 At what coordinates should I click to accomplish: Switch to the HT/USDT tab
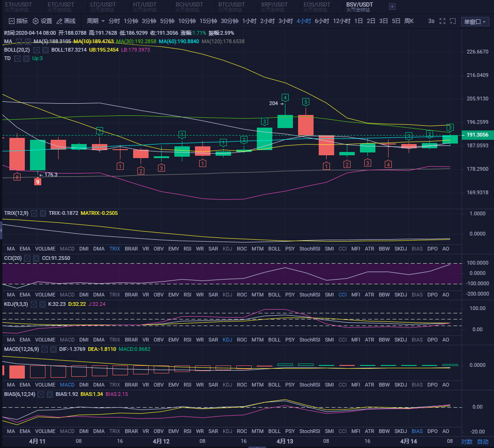(145, 7)
